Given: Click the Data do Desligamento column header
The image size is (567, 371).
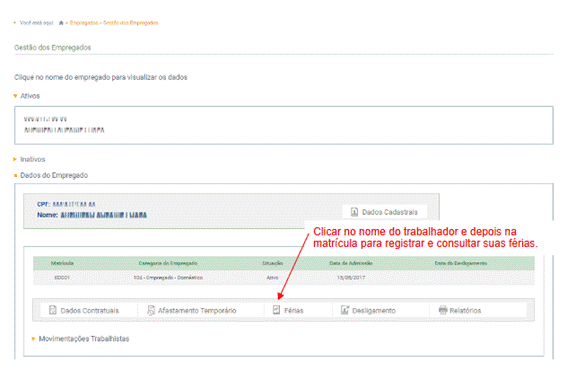Looking at the screenshot, I should point(461,263).
